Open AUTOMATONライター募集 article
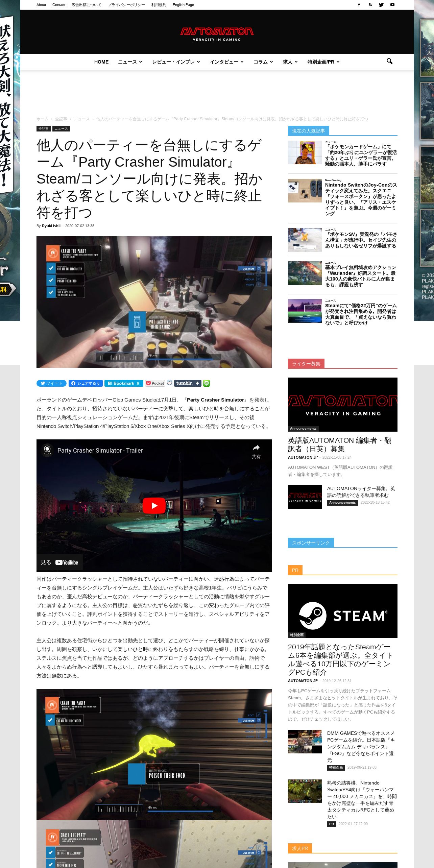Image resolution: width=434 pixels, height=868 pixels. pos(361,492)
